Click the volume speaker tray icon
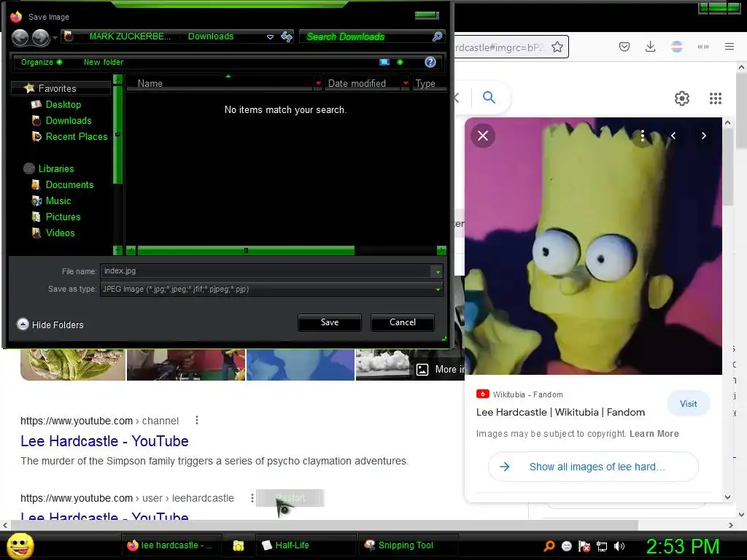Viewport: 747px width, 560px height. [619, 546]
